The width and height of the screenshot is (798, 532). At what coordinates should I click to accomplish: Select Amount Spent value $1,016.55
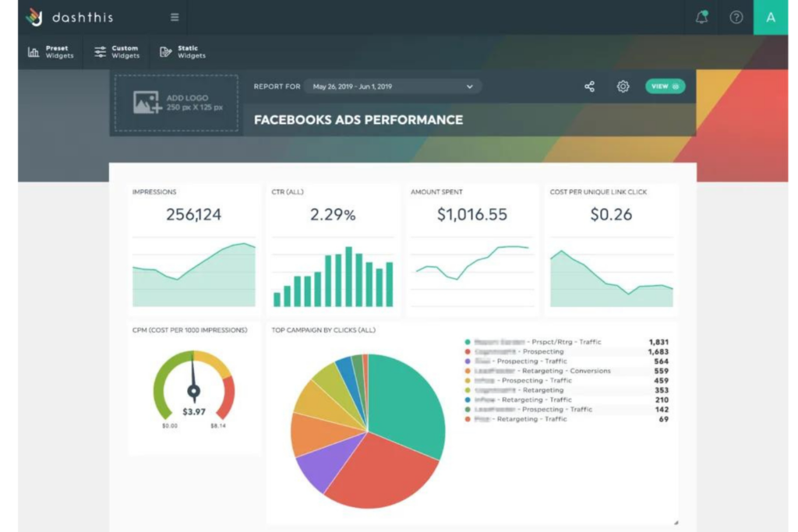coord(472,215)
